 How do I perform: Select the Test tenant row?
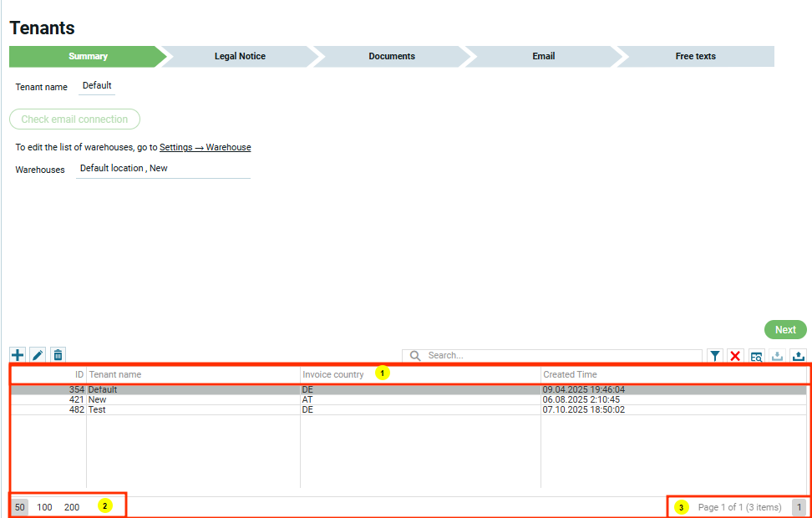coord(98,410)
